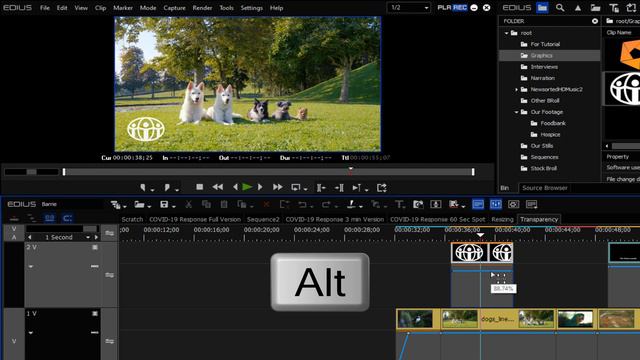Set the In point marker icon
Screen dimensions: 640x360
142,187
